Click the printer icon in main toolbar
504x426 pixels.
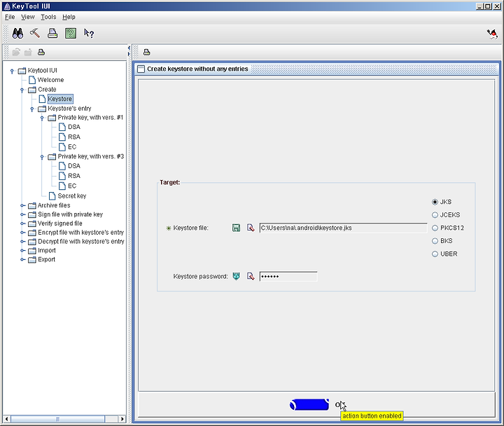pyautogui.click(x=52, y=33)
